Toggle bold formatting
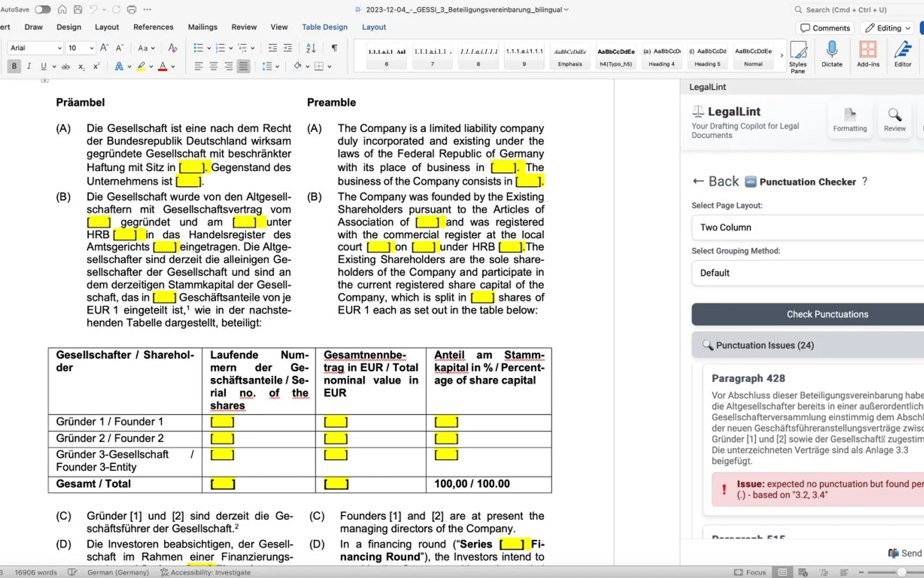 (x=14, y=66)
